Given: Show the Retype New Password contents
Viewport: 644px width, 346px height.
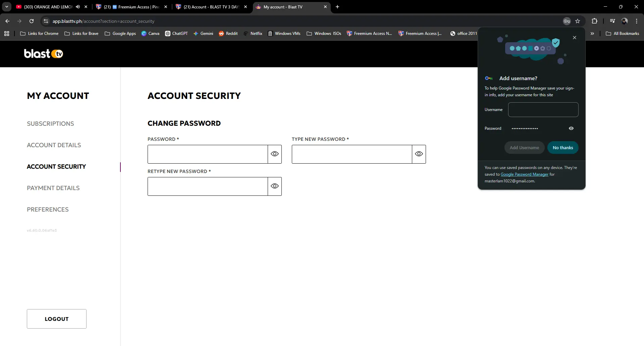Looking at the screenshot, I should (275, 186).
